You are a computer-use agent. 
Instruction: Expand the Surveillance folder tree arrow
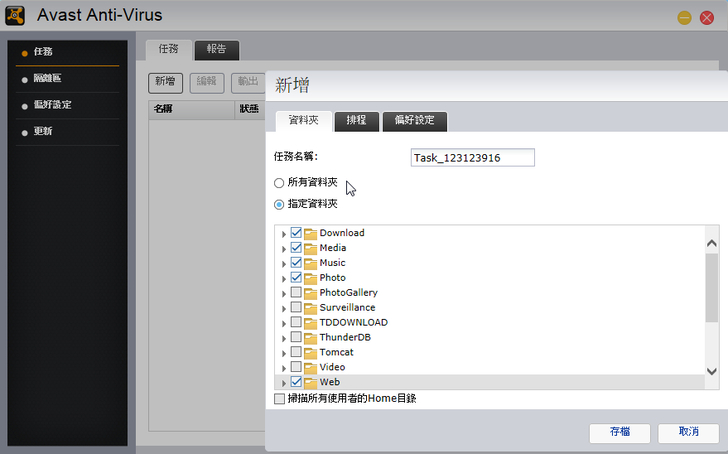click(284, 308)
